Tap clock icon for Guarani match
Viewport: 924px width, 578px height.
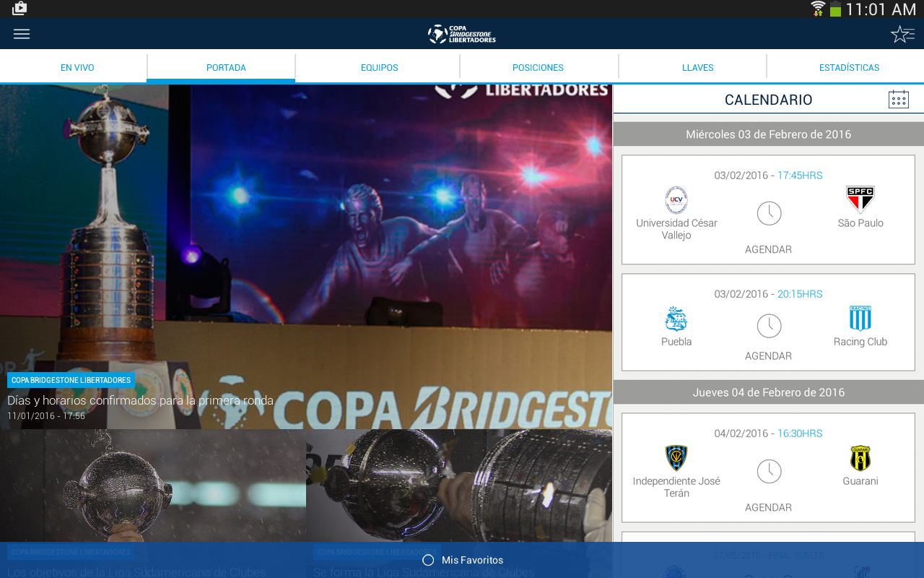770,471
